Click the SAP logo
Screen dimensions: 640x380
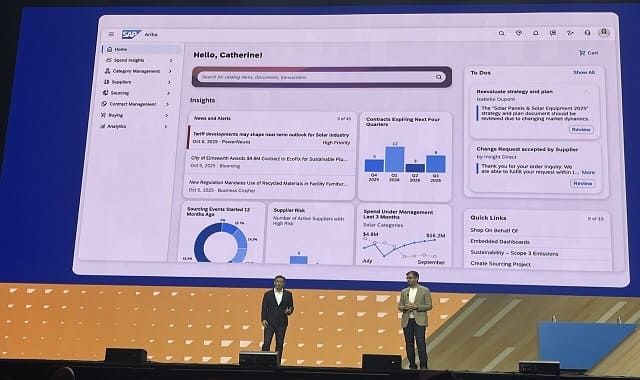131,34
